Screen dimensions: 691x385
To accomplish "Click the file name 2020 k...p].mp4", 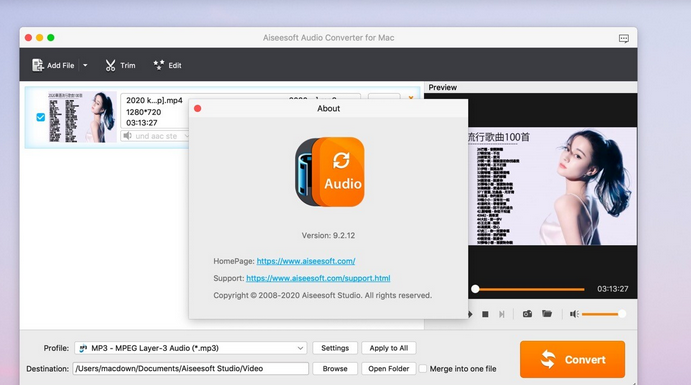I will coord(154,100).
